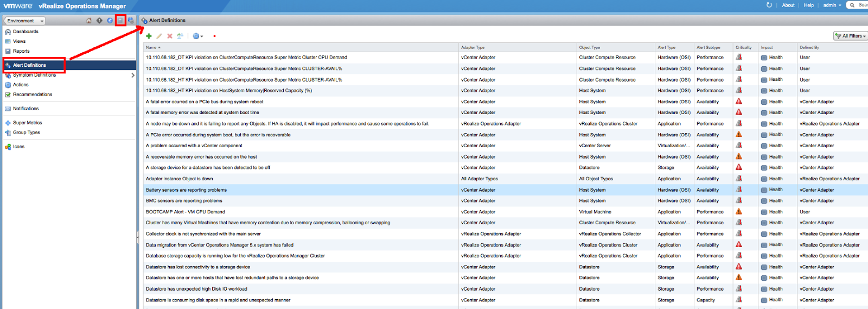868x309 pixels.
Task: Open the gear actions dropdown in toolbar
Action: pos(197,36)
